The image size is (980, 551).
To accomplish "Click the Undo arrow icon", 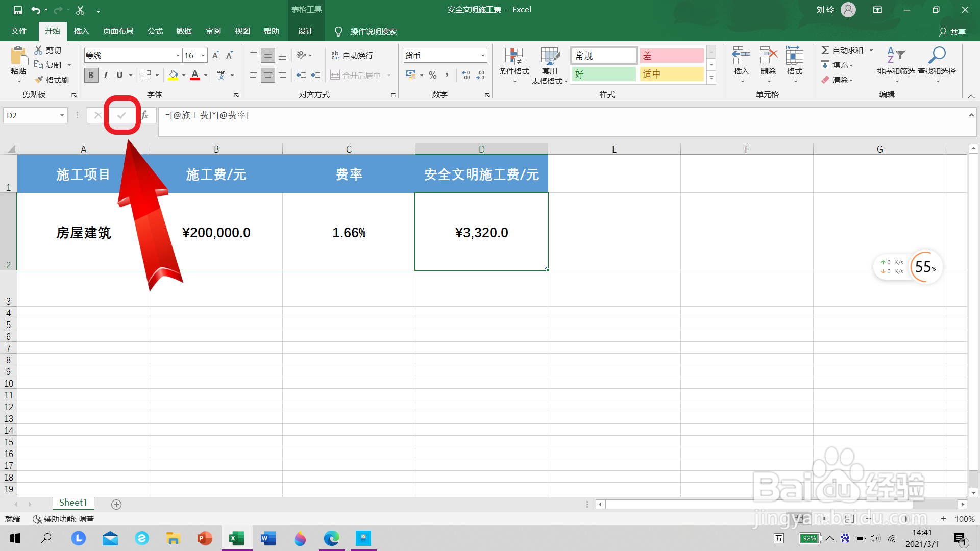I will (x=35, y=10).
